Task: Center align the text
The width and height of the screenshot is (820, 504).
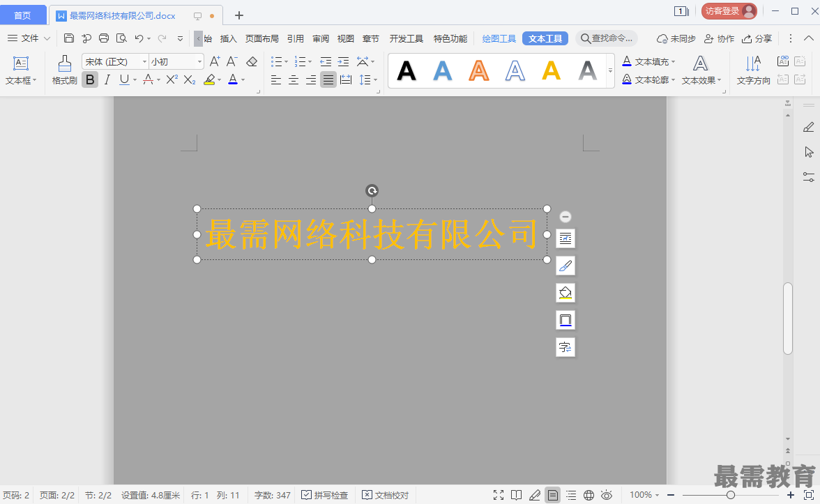Action: click(x=294, y=79)
